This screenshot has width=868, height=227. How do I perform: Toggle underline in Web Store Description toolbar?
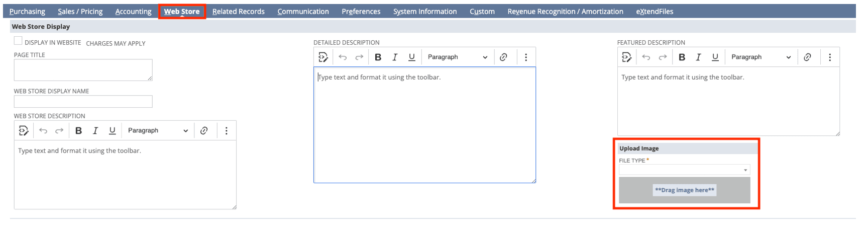click(112, 131)
